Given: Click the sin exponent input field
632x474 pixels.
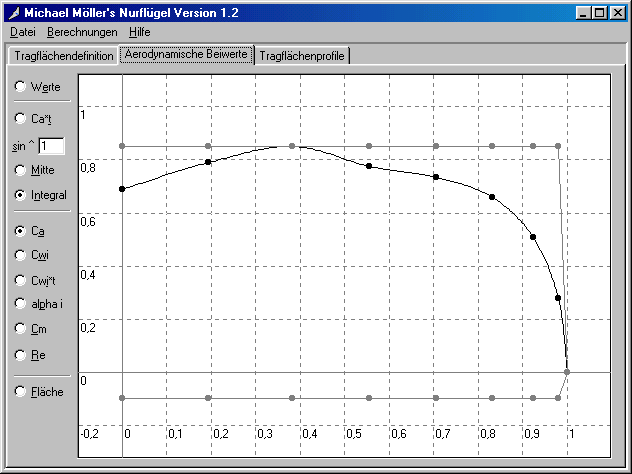Looking at the screenshot, I should click(x=51, y=146).
